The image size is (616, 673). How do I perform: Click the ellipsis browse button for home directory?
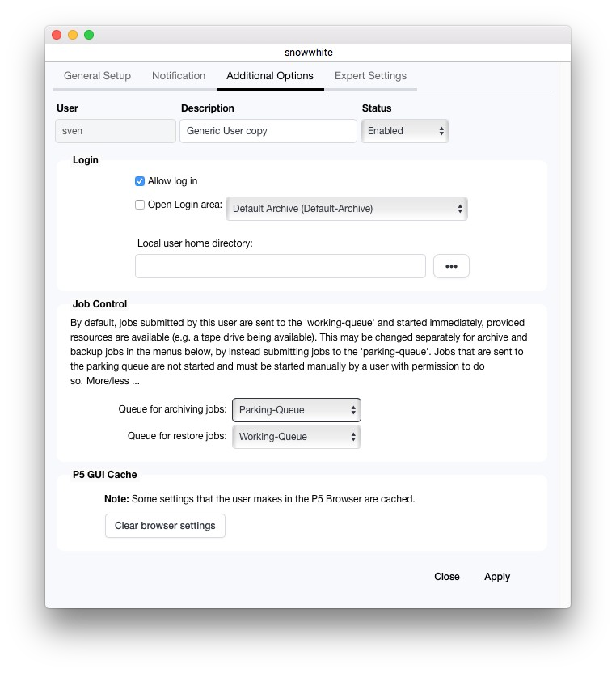(x=451, y=266)
